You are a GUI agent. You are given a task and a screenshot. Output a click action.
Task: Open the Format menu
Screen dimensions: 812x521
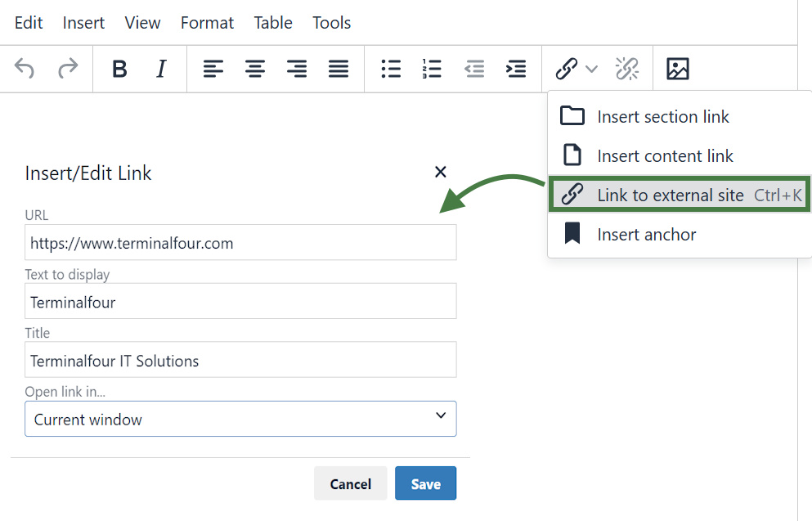207,23
